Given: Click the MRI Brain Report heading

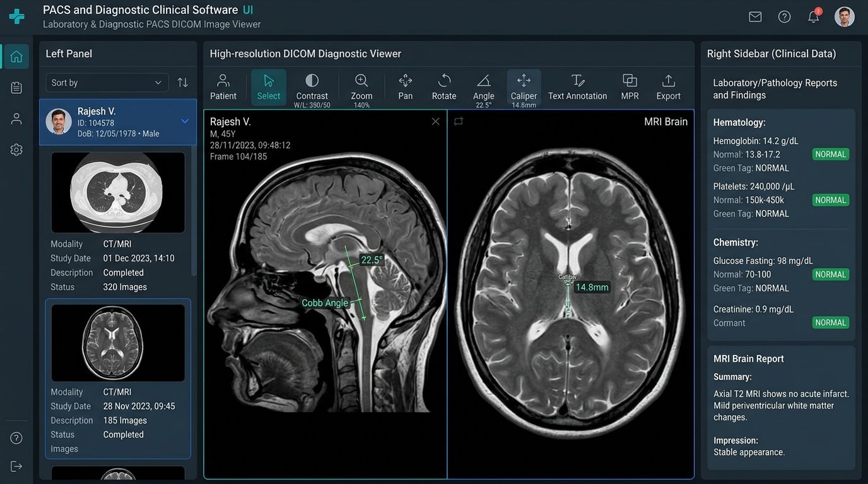Looking at the screenshot, I should pyautogui.click(x=749, y=359).
